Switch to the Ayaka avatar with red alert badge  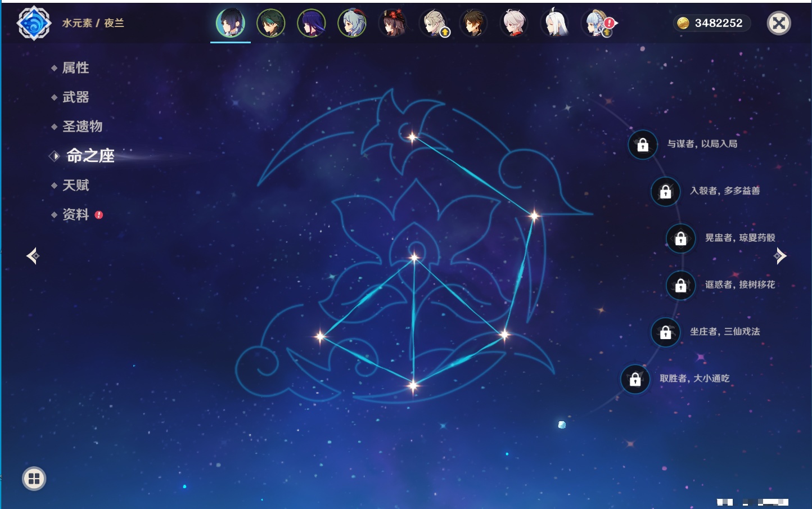(596, 23)
